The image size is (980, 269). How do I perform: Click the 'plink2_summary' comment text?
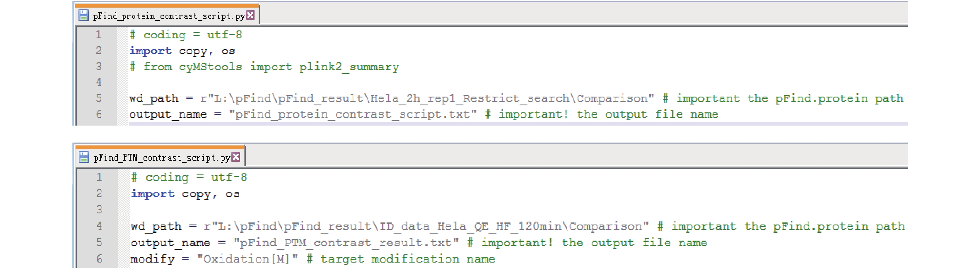pyautogui.click(x=349, y=67)
